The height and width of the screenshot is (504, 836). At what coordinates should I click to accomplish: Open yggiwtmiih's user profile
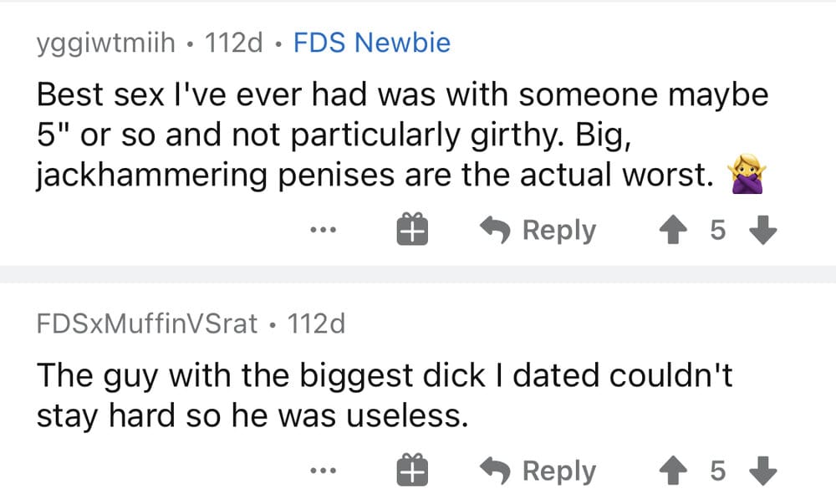click(105, 43)
